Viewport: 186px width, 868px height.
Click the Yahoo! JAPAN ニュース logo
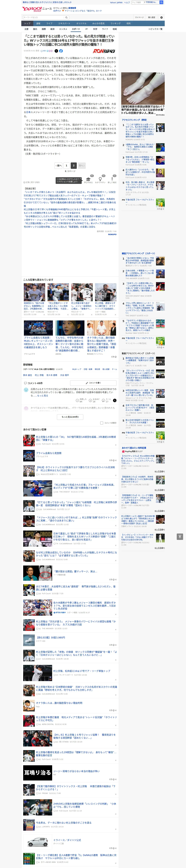37,9
